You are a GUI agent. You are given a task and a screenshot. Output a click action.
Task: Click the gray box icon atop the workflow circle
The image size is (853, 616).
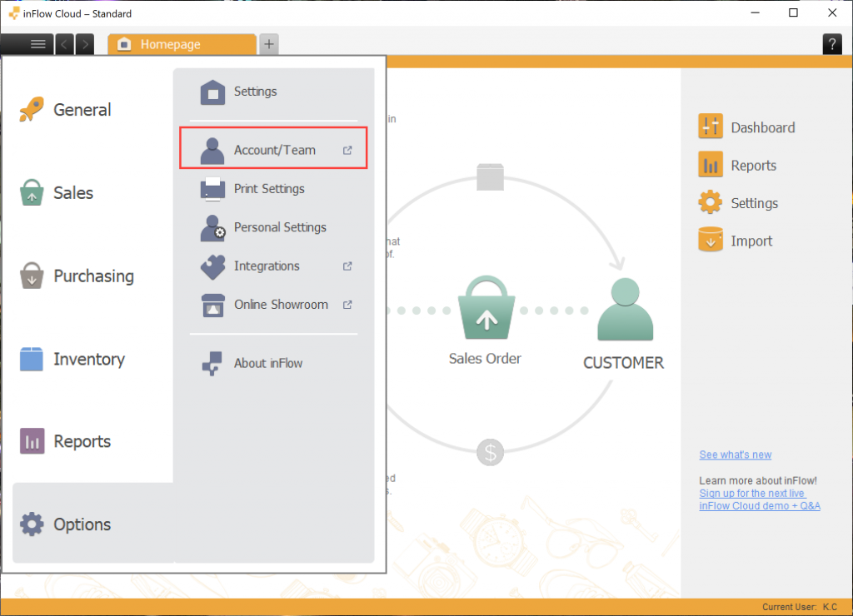(490, 176)
